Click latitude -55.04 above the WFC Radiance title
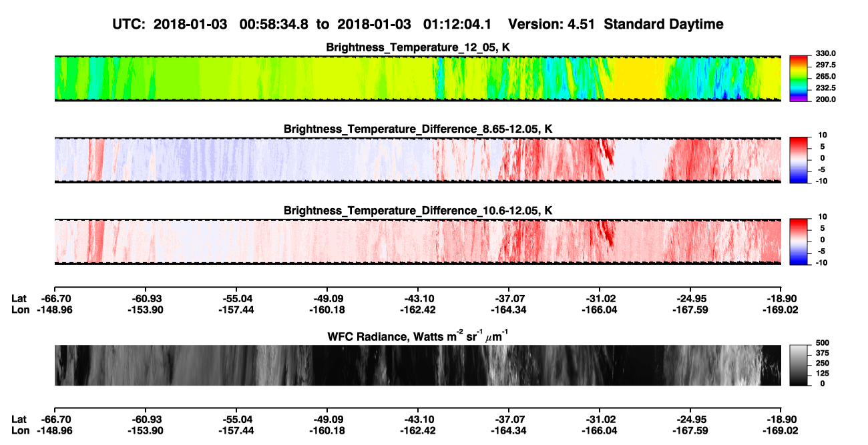 pos(236,298)
